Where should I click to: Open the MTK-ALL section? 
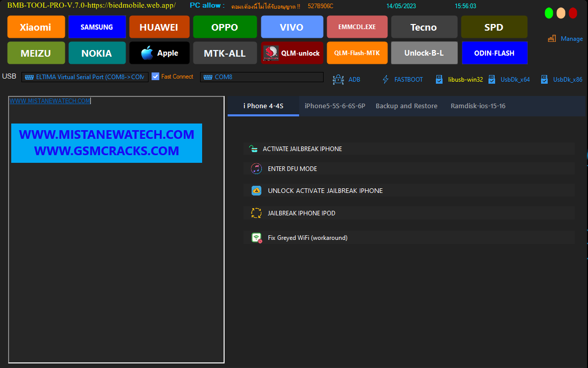click(225, 53)
